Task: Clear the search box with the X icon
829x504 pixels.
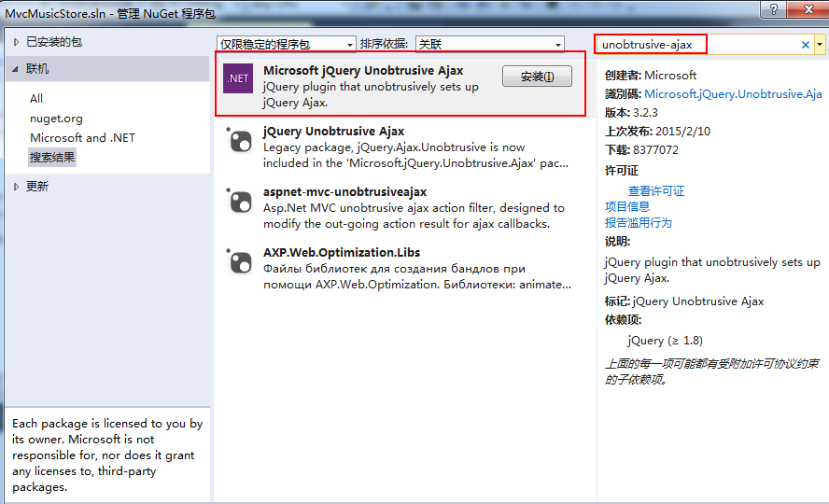Action: click(x=806, y=45)
